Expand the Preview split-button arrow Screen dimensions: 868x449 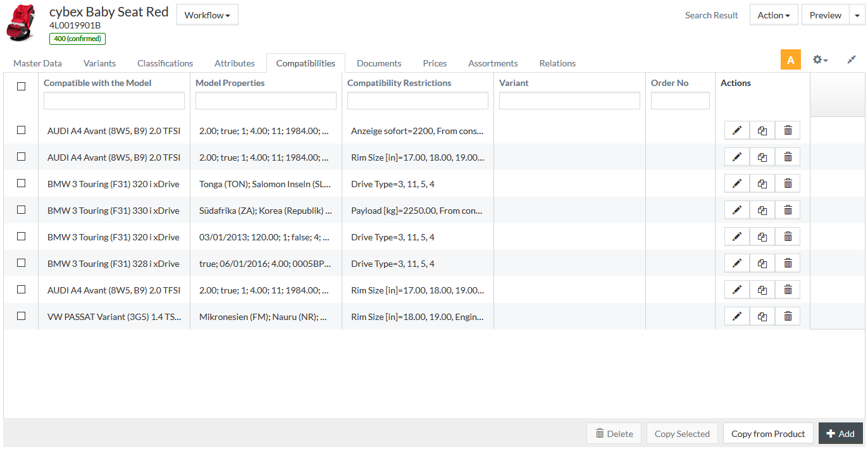857,15
